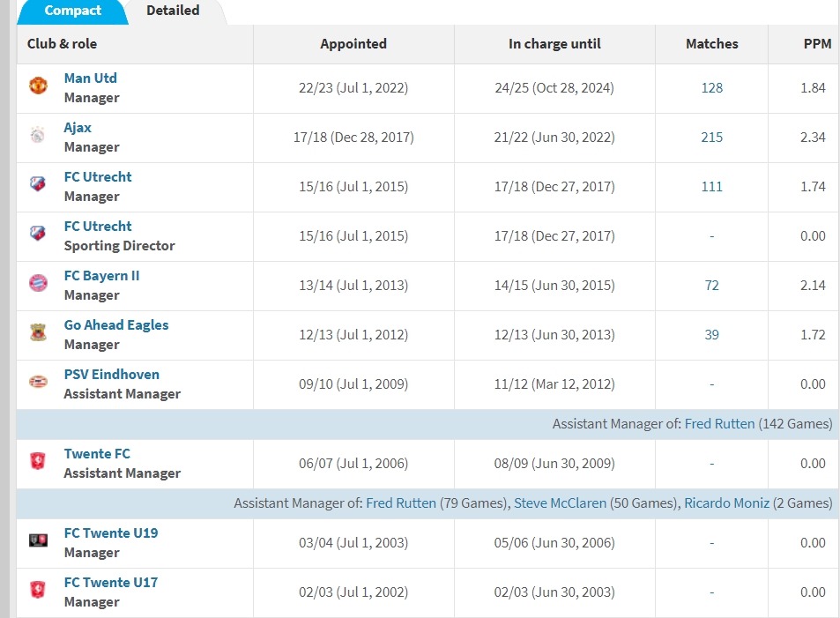Screen dimensions: 840x618
Task: Open the Man Utd club link
Action: pos(91,78)
